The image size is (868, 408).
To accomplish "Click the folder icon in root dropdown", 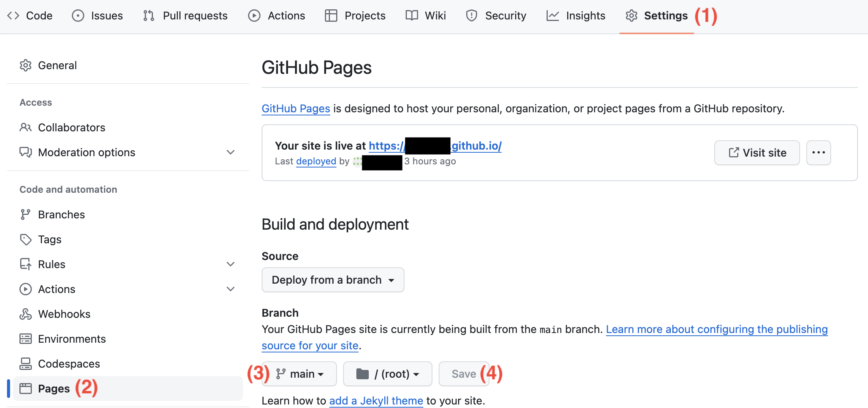I will coord(363,374).
